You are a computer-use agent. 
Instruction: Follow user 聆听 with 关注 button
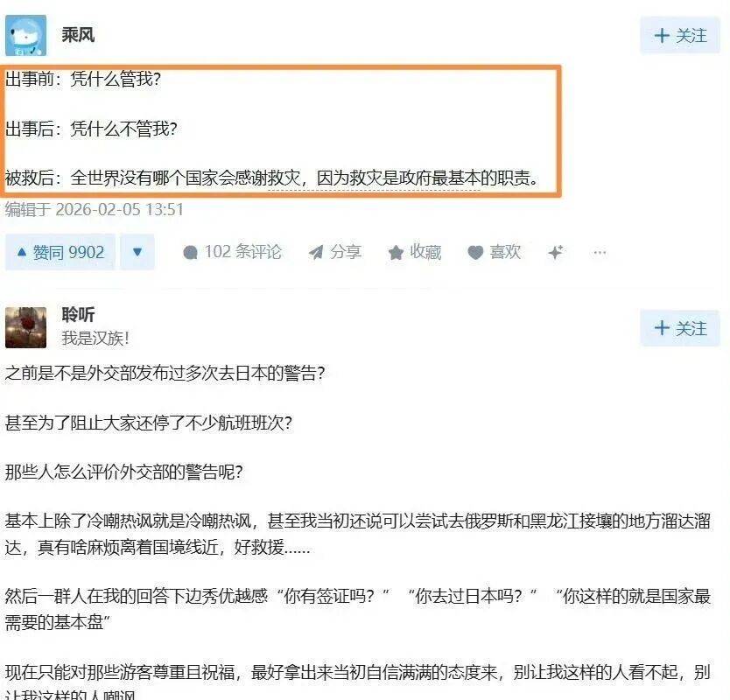coord(680,328)
